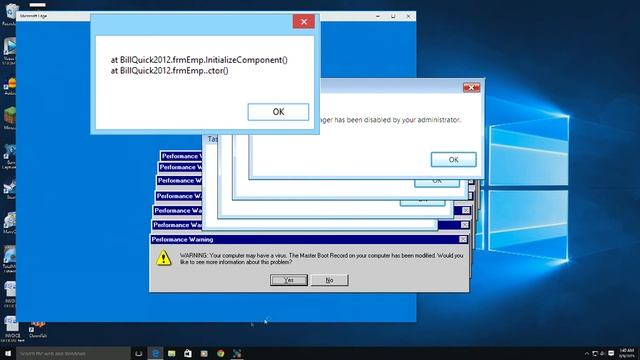Click OK in the administrator disabled dialog
This screenshot has height=360, width=640.
point(453,160)
